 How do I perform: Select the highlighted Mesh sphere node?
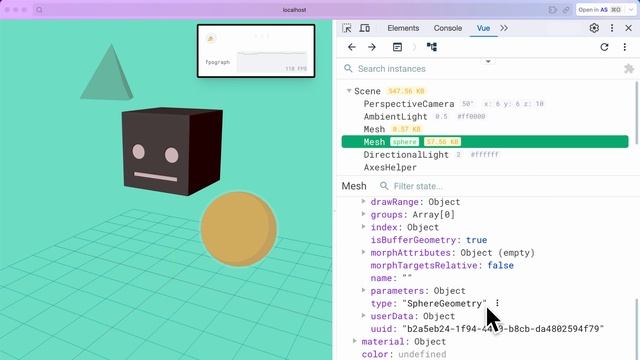[485, 142]
